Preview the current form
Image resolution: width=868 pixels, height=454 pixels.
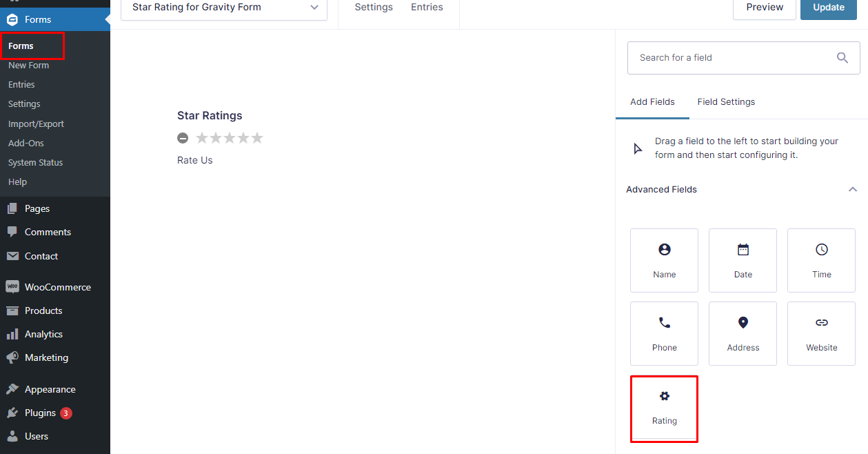coord(764,8)
